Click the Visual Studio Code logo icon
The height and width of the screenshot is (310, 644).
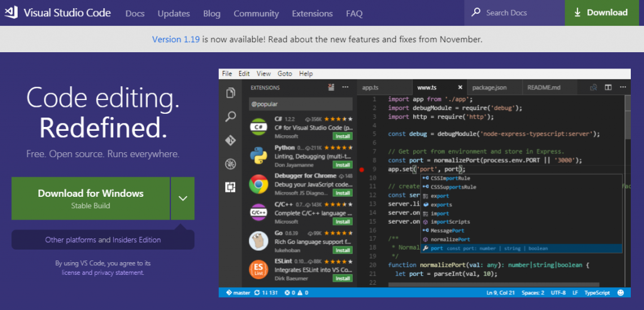click(11, 13)
